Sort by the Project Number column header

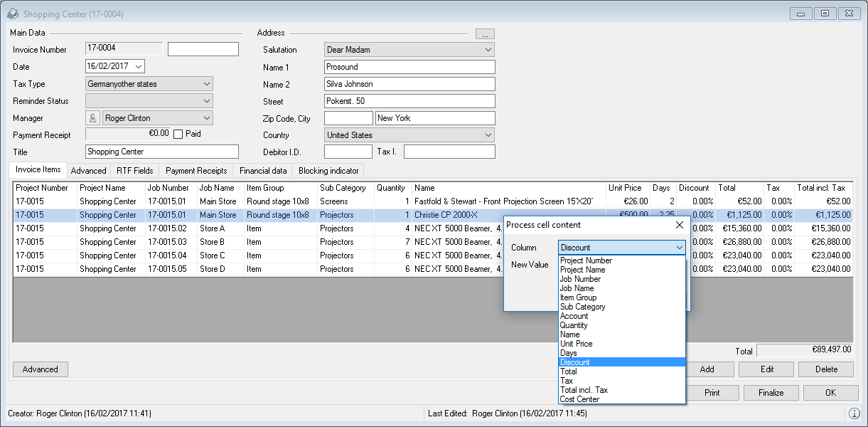click(43, 188)
